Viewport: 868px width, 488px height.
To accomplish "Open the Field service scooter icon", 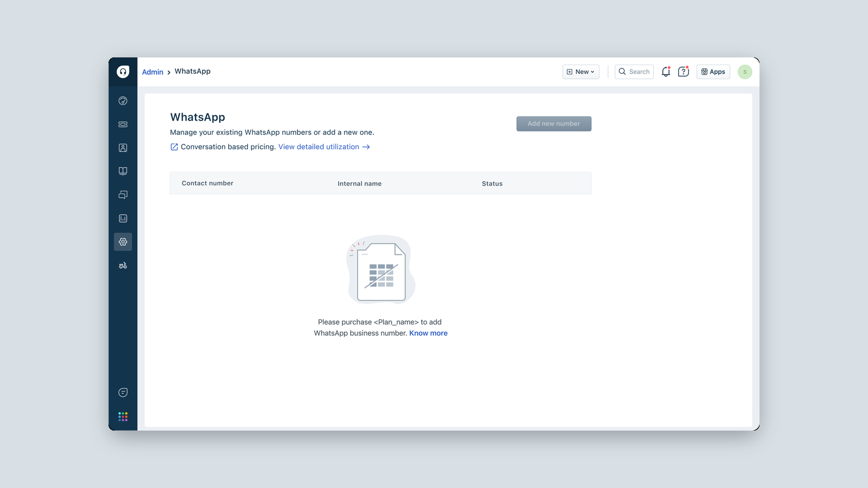I will (123, 266).
